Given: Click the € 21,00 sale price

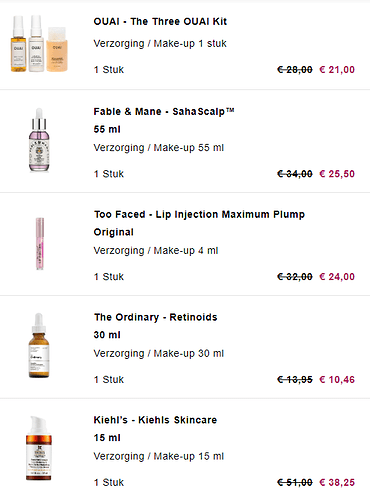Looking at the screenshot, I should [x=337, y=70].
